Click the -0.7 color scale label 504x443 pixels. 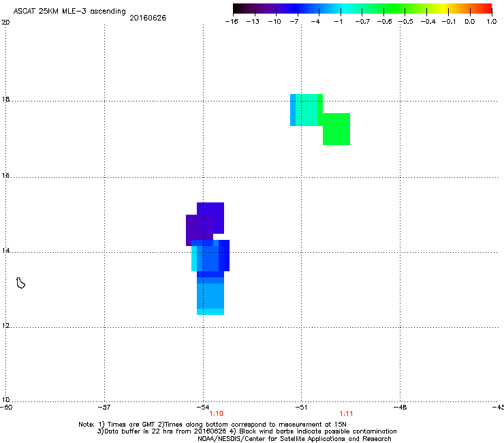pos(362,22)
